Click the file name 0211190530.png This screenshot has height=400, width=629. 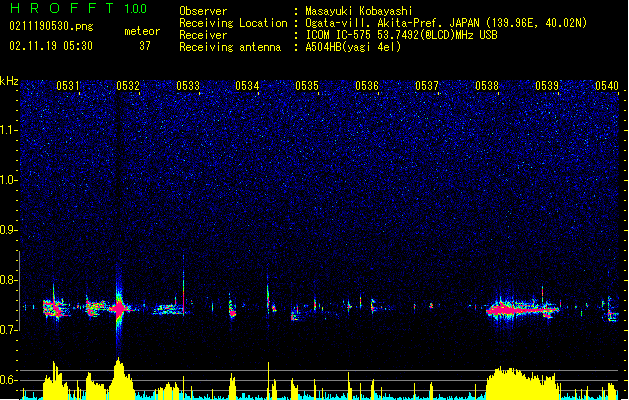pos(51,26)
